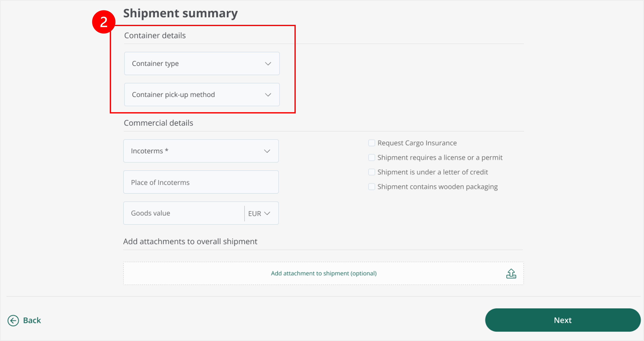
Task: Check Shipment contains wooden packaging
Action: pos(372,187)
